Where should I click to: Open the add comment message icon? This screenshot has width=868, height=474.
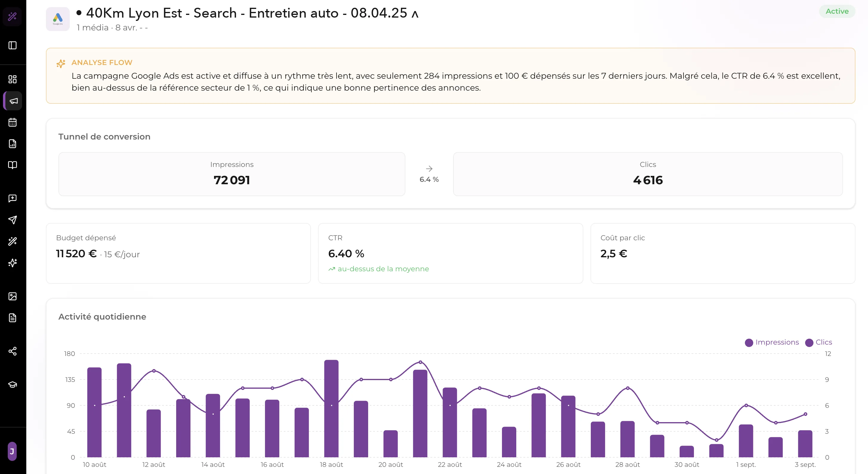pos(13,199)
